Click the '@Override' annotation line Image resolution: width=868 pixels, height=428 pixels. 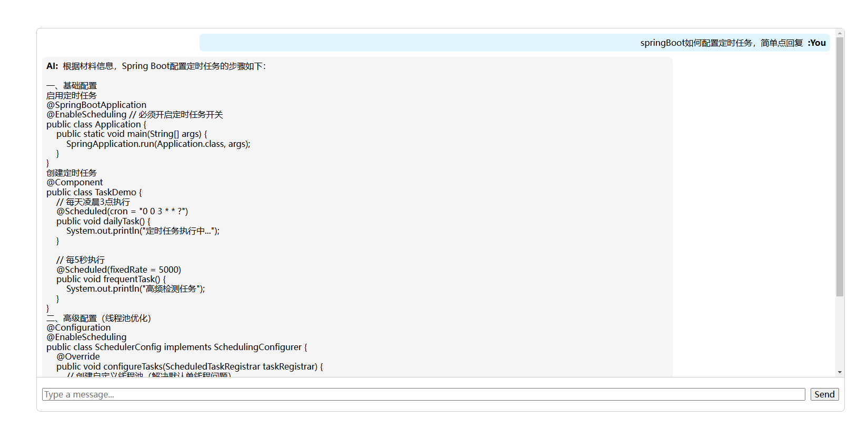pos(78,356)
